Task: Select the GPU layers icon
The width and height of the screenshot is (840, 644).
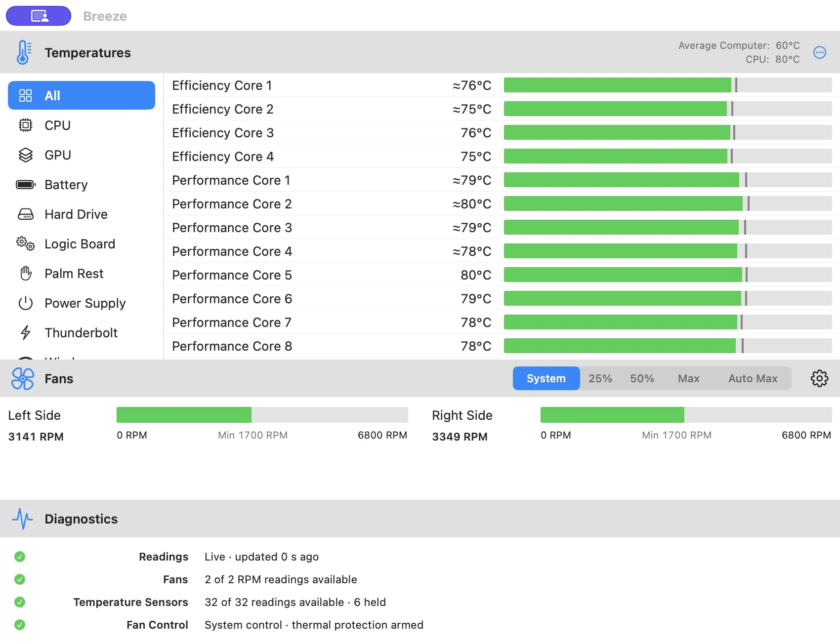Action: point(25,155)
